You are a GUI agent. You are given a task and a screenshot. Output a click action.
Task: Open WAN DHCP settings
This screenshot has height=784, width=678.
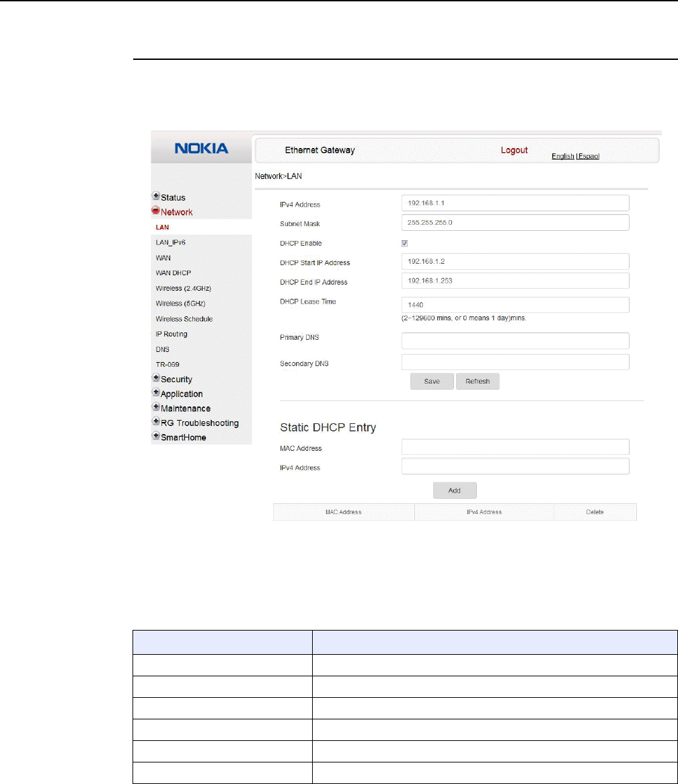click(x=174, y=273)
